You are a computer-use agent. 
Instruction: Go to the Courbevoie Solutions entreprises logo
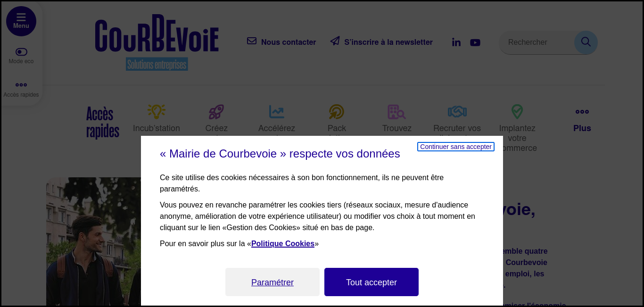(157, 42)
